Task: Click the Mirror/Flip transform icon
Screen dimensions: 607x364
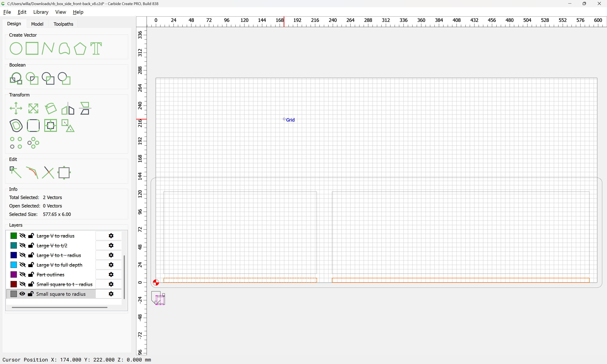Action: (68, 108)
